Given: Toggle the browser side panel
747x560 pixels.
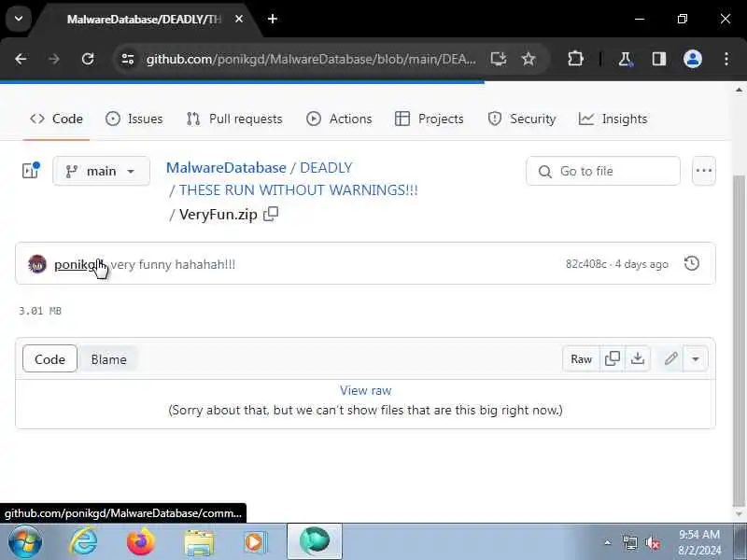Looking at the screenshot, I should 659,59.
